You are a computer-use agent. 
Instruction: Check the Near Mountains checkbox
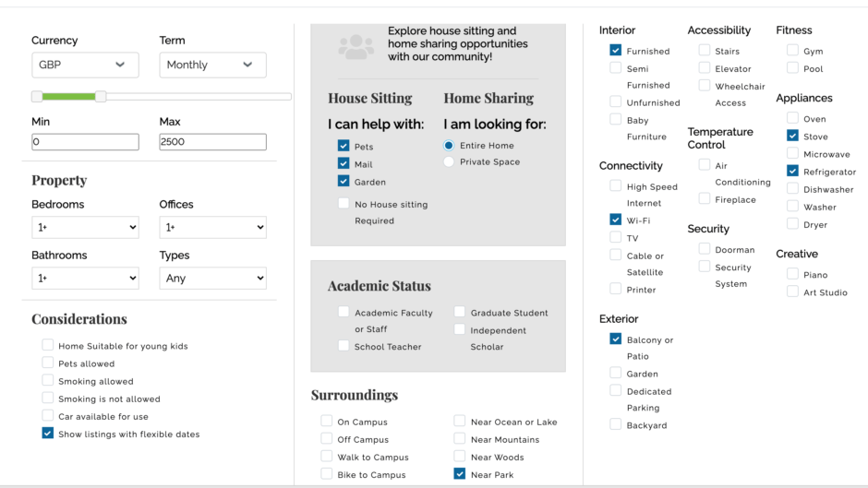pos(459,438)
